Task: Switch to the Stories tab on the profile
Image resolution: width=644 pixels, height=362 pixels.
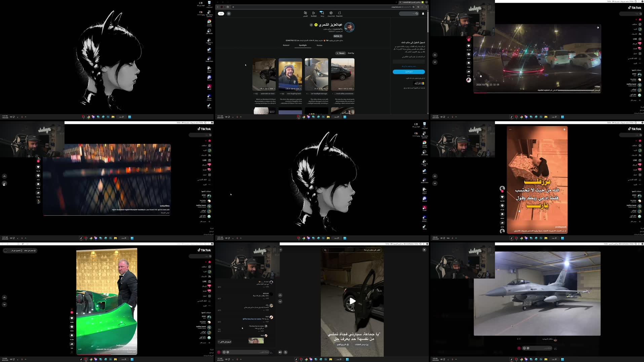Action: point(320,45)
